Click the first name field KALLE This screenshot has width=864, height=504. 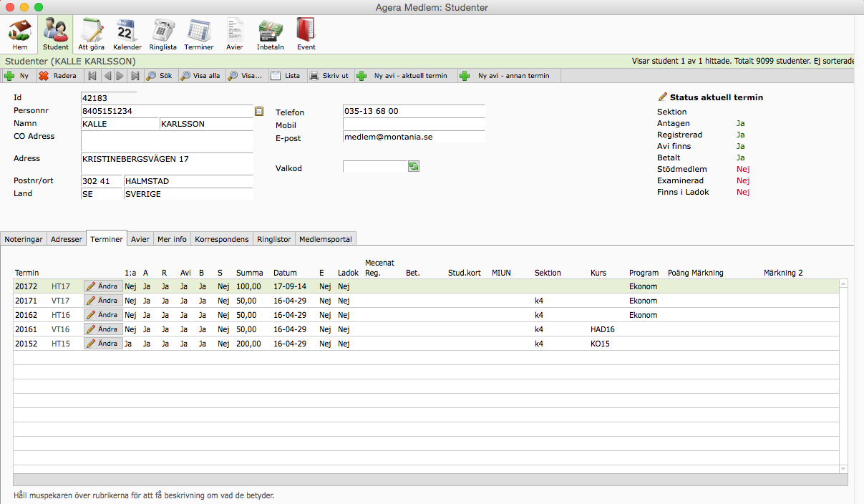pos(120,124)
